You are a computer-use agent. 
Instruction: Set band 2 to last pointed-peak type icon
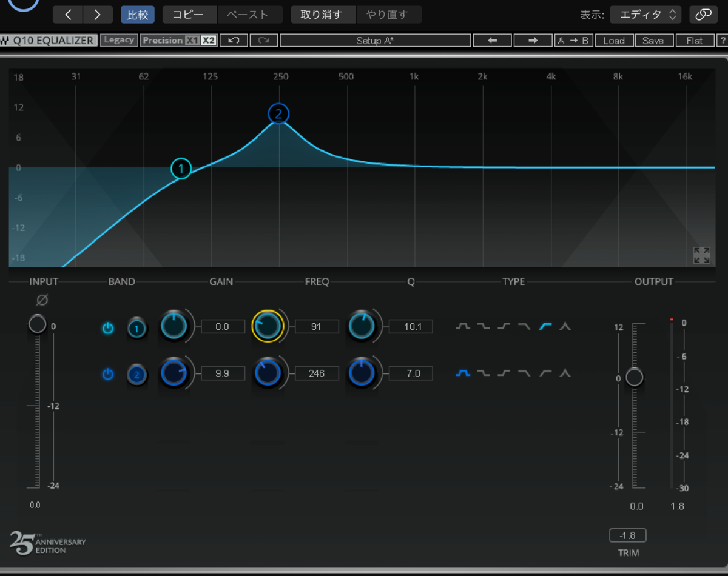point(565,373)
